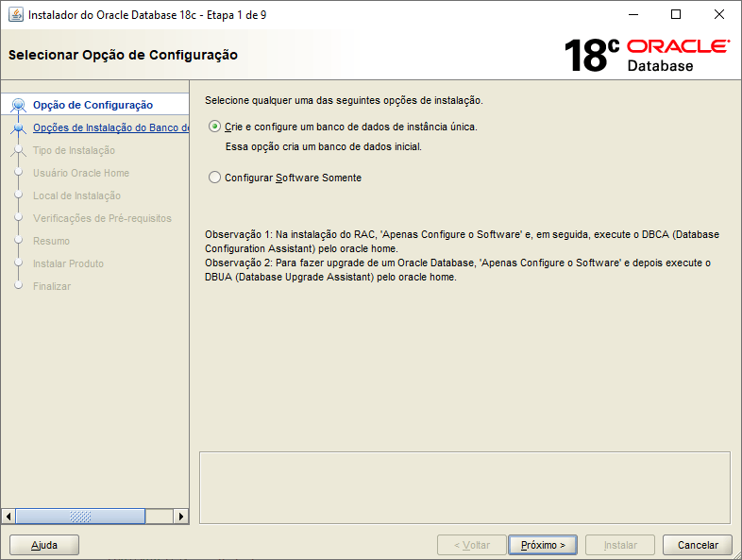Click the Opções de Instalação step node icon

[18, 128]
